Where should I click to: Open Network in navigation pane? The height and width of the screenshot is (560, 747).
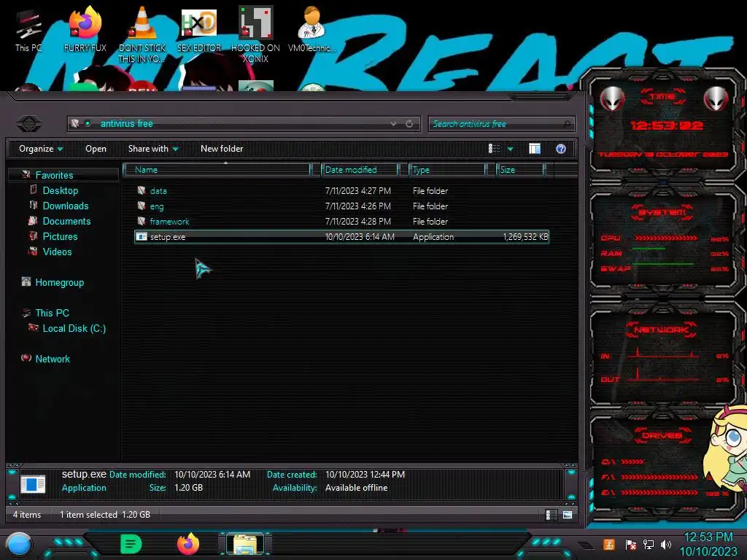tap(53, 359)
